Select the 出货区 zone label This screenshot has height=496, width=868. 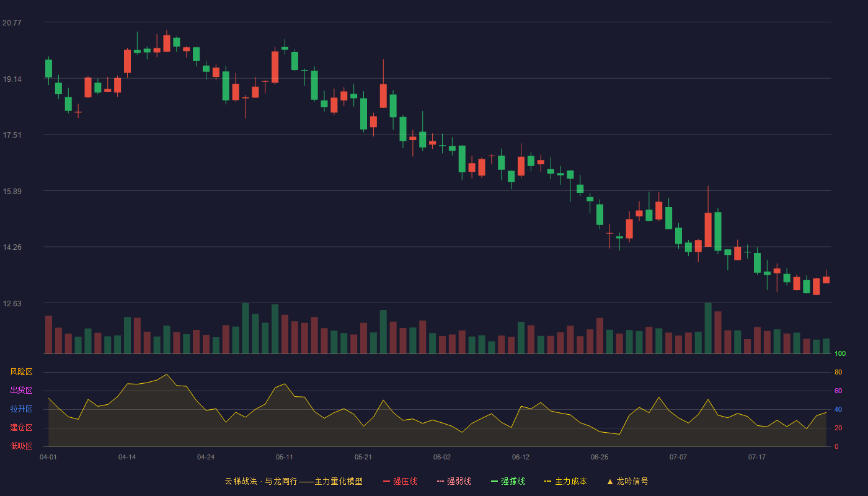pyautogui.click(x=21, y=391)
